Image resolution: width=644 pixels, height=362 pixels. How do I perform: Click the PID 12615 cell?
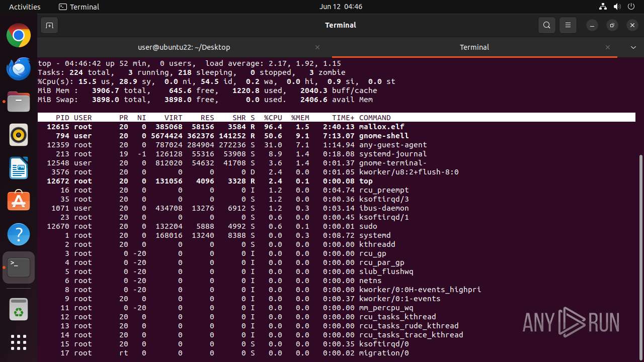click(58, 127)
